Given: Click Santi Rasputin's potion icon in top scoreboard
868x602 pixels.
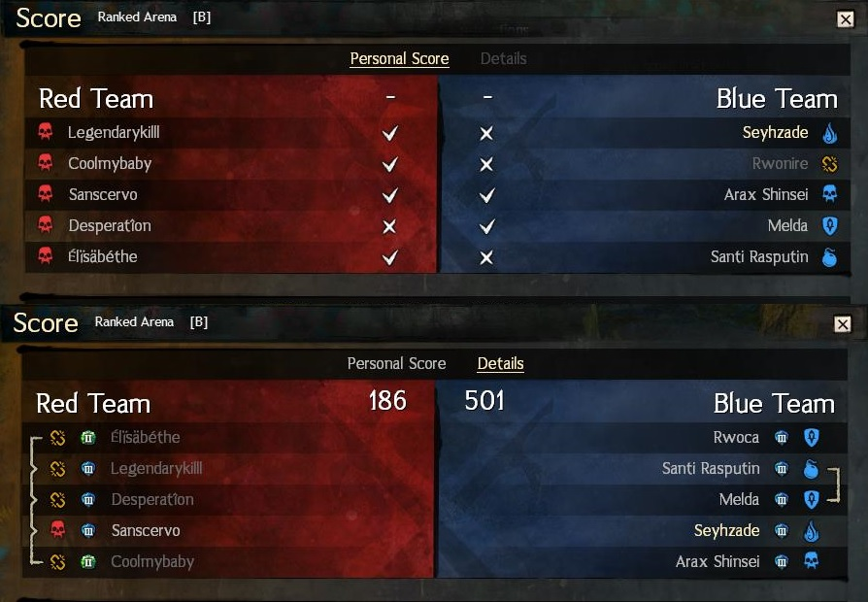Looking at the screenshot, I should click(x=829, y=257).
